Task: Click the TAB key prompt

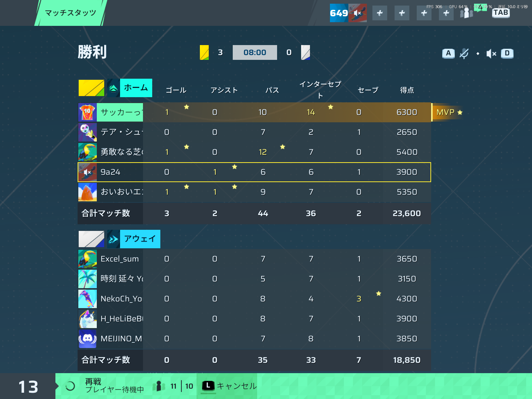Action: (x=501, y=13)
